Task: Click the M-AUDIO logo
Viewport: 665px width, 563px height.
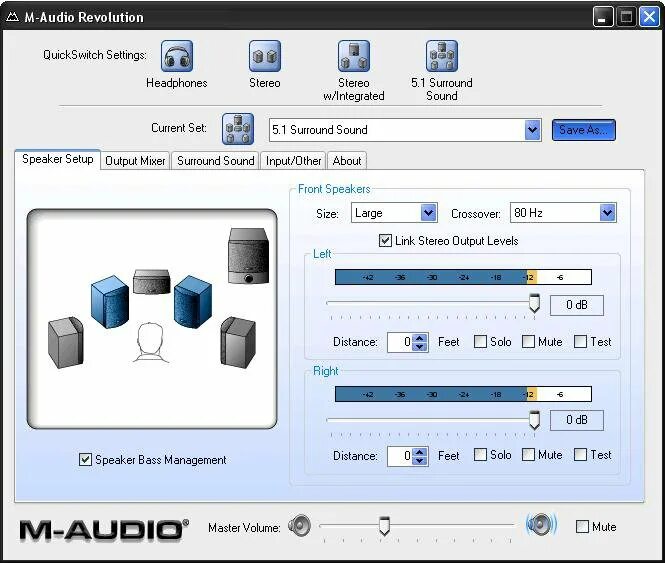Action: pos(104,530)
